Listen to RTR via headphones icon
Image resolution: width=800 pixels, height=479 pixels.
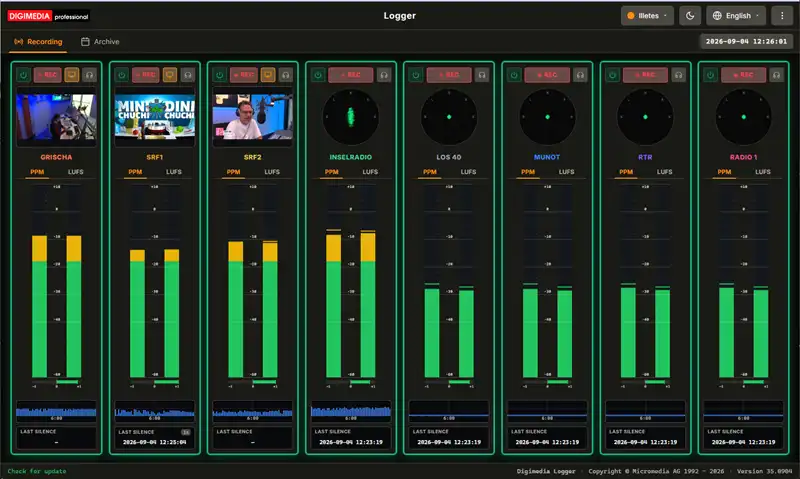pyautogui.click(x=679, y=75)
